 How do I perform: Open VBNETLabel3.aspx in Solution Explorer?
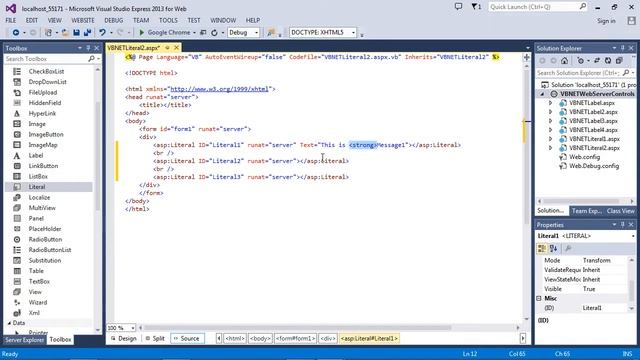593,121
